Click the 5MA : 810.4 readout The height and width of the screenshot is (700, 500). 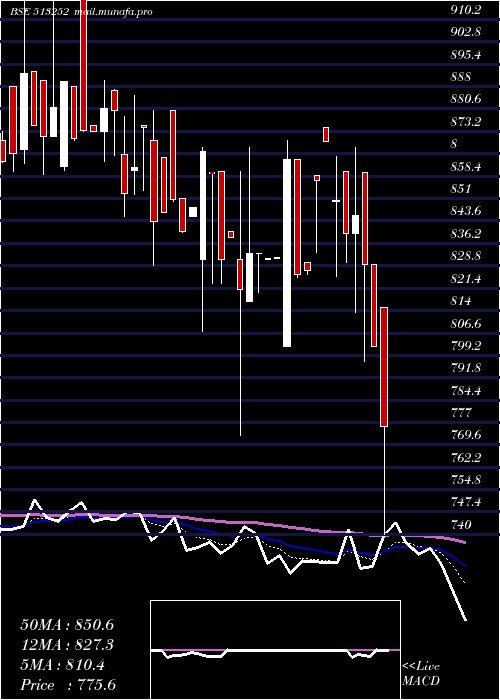tap(62, 665)
